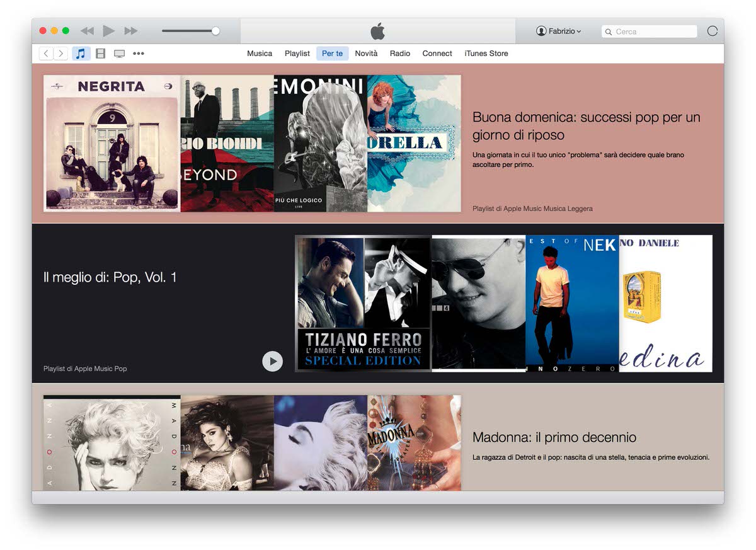Open the Più che logico album cover
The width and height of the screenshot is (756, 550).
click(x=320, y=144)
